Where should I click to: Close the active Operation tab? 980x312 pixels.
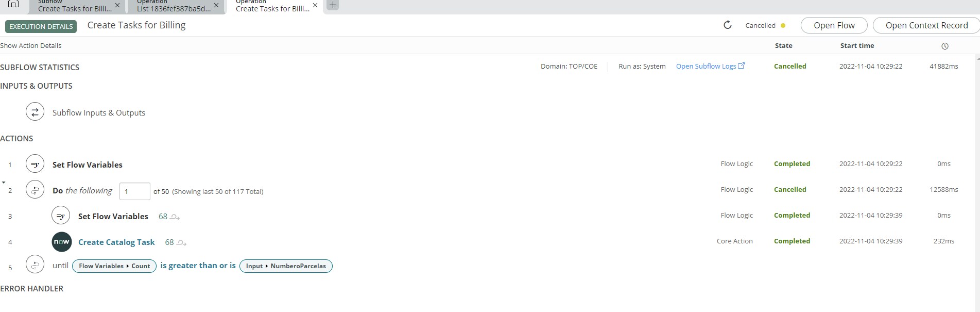pos(315,5)
